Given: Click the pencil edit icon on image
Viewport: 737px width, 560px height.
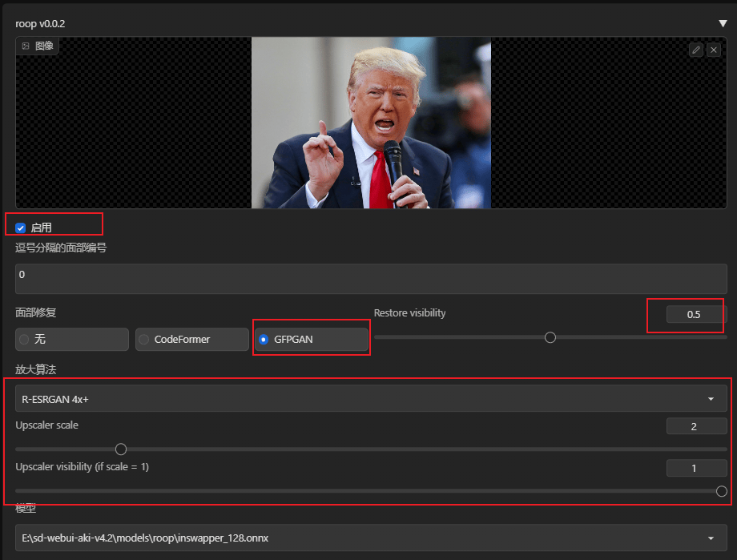Looking at the screenshot, I should click(x=696, y=50).
